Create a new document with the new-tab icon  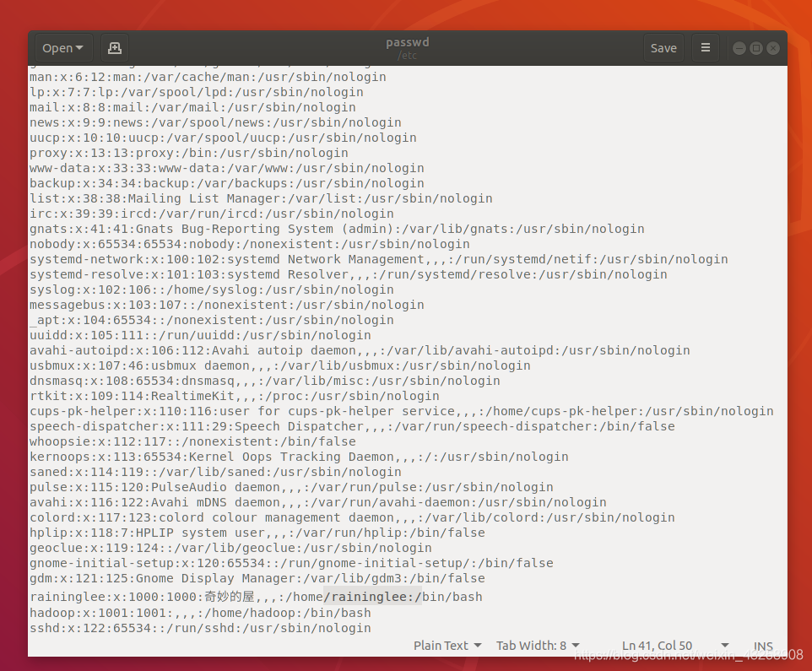coord(115,48)
